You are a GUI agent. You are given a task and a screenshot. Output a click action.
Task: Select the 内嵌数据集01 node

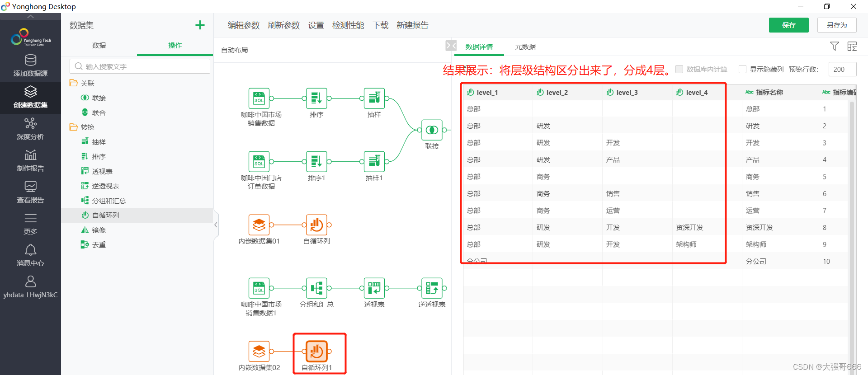point(259,225)
